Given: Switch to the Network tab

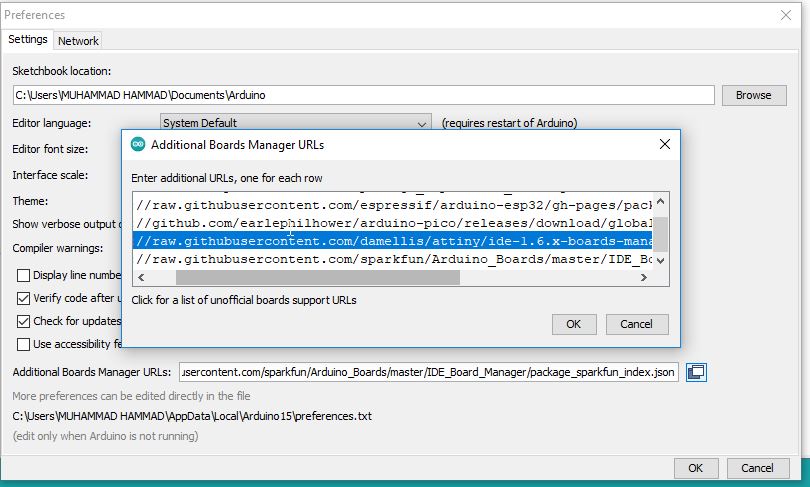Looking at the screenshot, I should [78, 41].
